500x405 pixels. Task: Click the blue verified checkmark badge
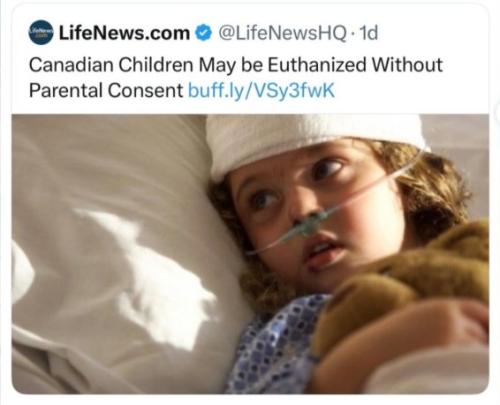click(x=203, y=33)
